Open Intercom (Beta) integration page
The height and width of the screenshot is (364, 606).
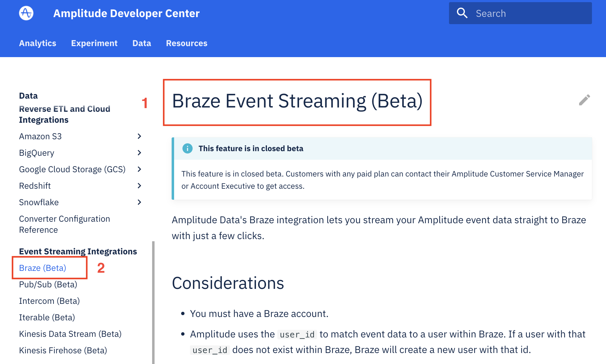coord(49,301)
